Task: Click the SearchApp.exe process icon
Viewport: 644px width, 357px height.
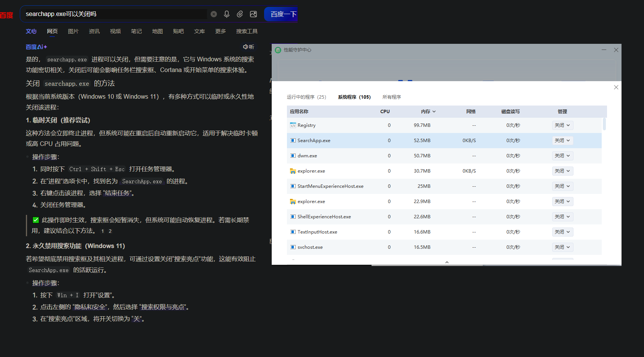Action: 293,140
